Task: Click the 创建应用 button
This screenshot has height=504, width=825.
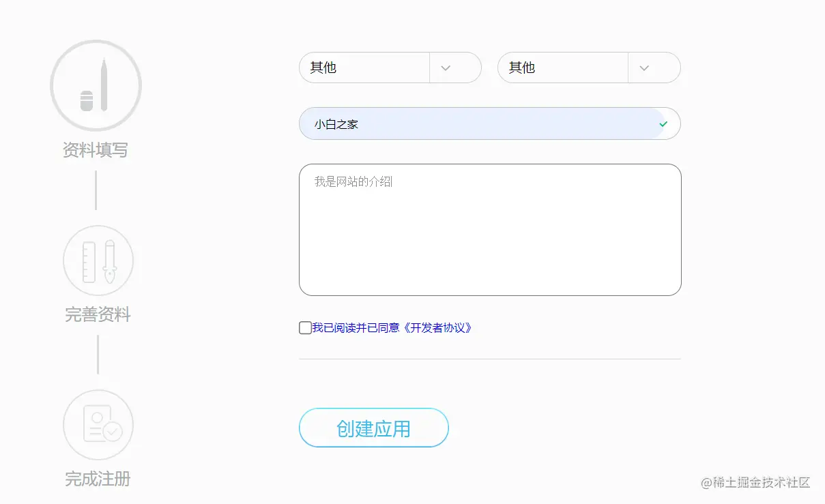Action: click(374, 428)
